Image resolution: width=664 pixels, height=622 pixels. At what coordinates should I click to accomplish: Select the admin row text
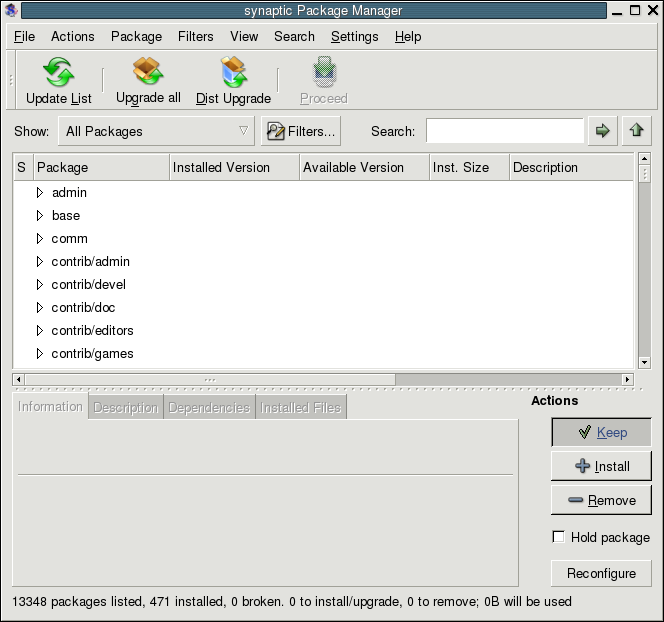click(x=69, y=193)
